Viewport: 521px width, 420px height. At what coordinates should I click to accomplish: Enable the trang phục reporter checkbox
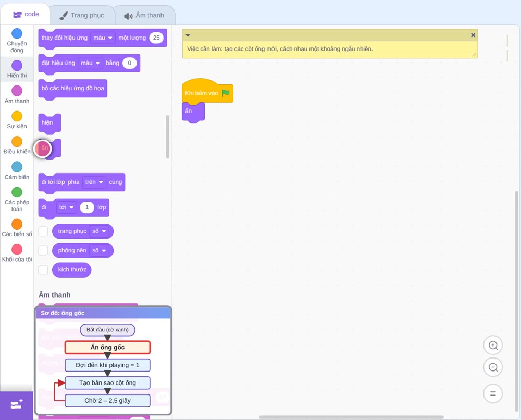tap(43, 231)
